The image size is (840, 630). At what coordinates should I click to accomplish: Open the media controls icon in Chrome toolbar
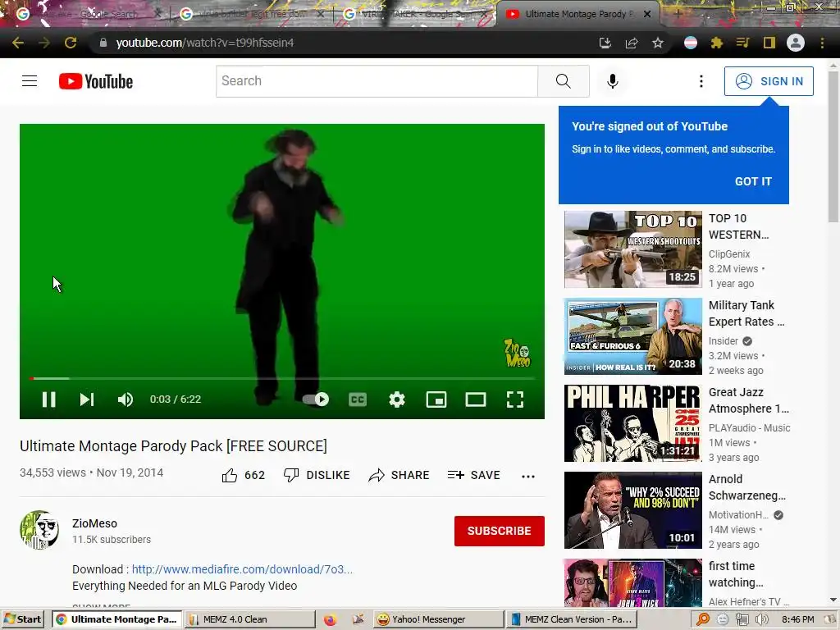click(742, 43)
